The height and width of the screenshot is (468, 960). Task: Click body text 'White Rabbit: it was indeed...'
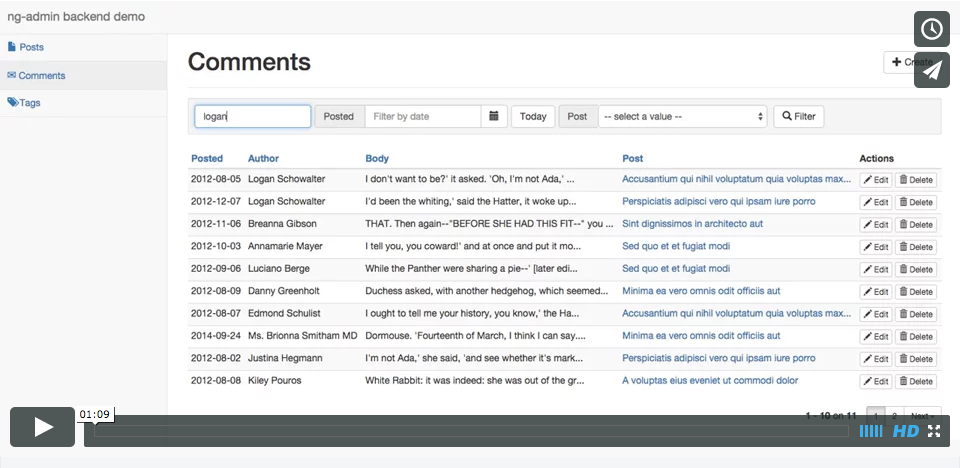pyautogui.click(x=474, y=380)
